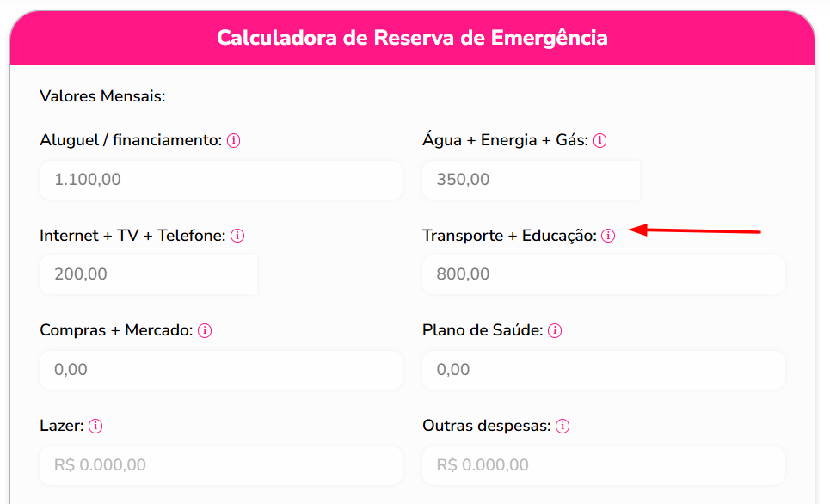Click the Calculadora de Reserva de Emergência header

tap(412, 38)
